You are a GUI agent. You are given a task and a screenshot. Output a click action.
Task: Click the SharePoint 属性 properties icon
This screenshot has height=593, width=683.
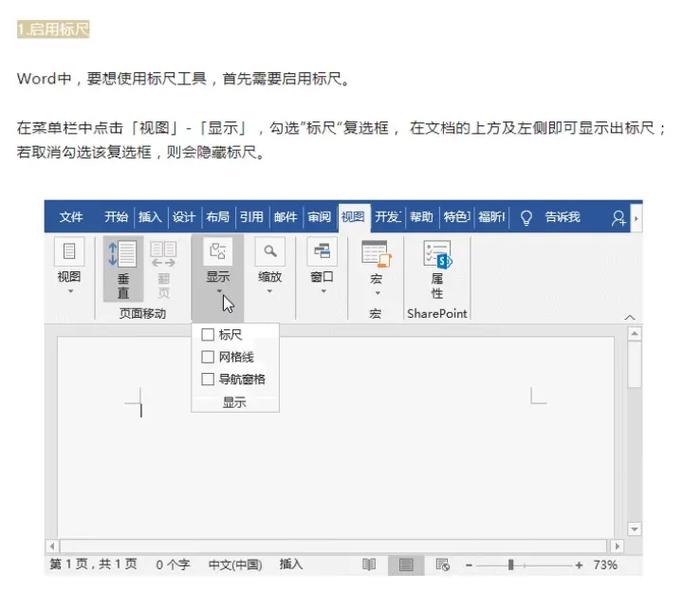(x=437, y=269)
